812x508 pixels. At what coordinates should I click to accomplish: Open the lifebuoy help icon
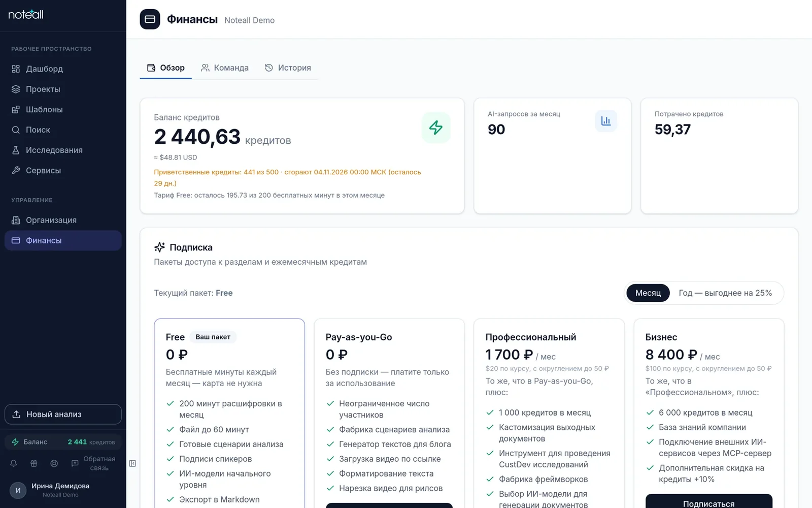pyautogui.click(x=54, y=463)
